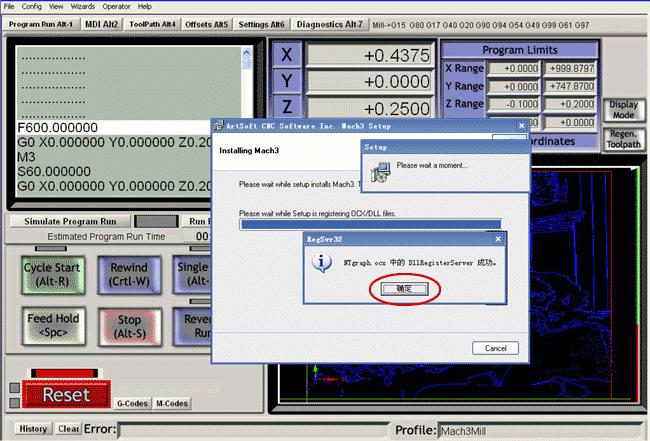Click Cancel in Mach3 Setup installer
650x441 pixels.
coord(495,348)
